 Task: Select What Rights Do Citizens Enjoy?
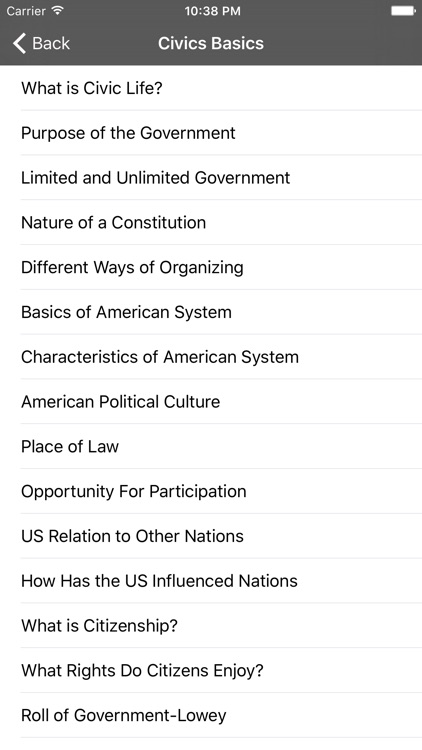pyautogui.click(x=211, y=671)
